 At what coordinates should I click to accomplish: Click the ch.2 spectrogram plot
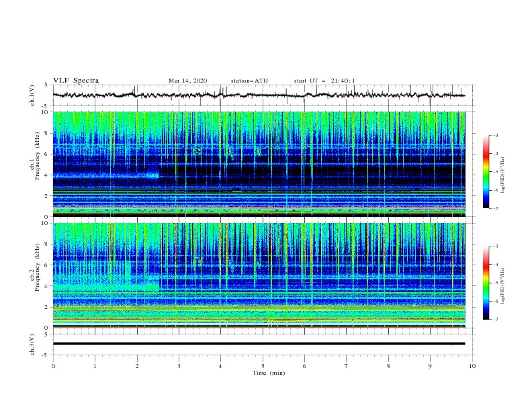[259, 275]
